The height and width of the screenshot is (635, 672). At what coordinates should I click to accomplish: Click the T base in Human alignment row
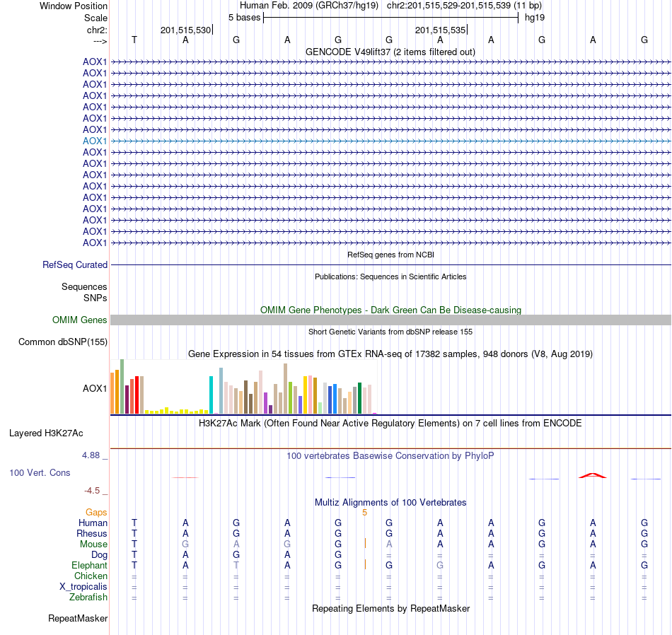[x=134, y=523]
